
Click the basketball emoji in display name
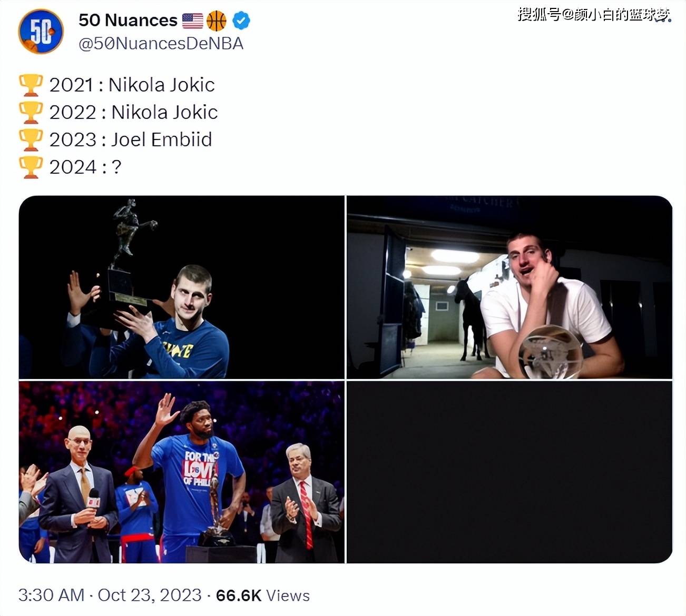[217, 21]
